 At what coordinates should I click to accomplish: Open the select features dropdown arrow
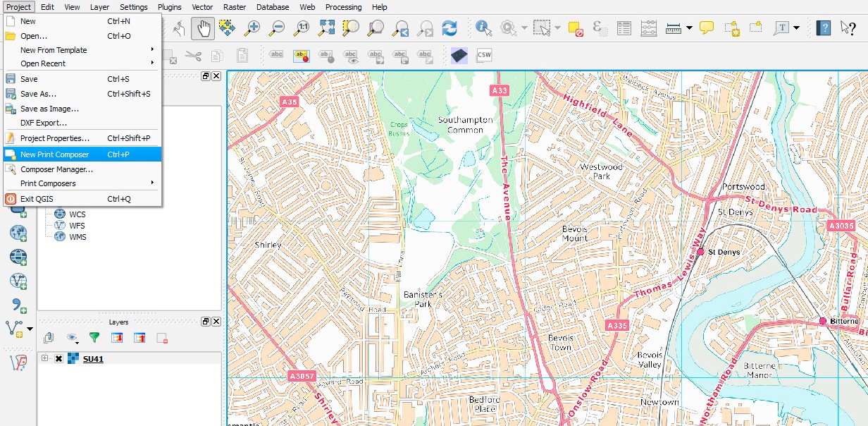coord(556,29)
